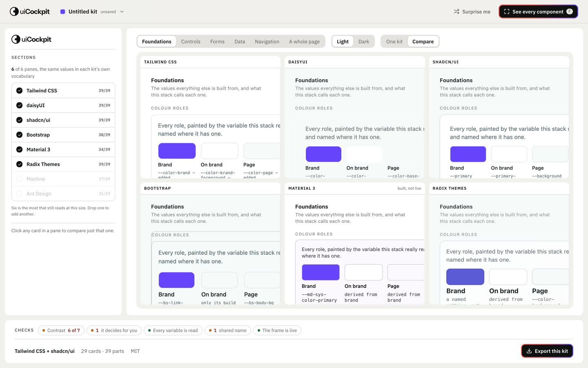This screenshot has height=368, width=588.
Task: Click the Contrast 6 of 7 check
Action: (61, 330)
